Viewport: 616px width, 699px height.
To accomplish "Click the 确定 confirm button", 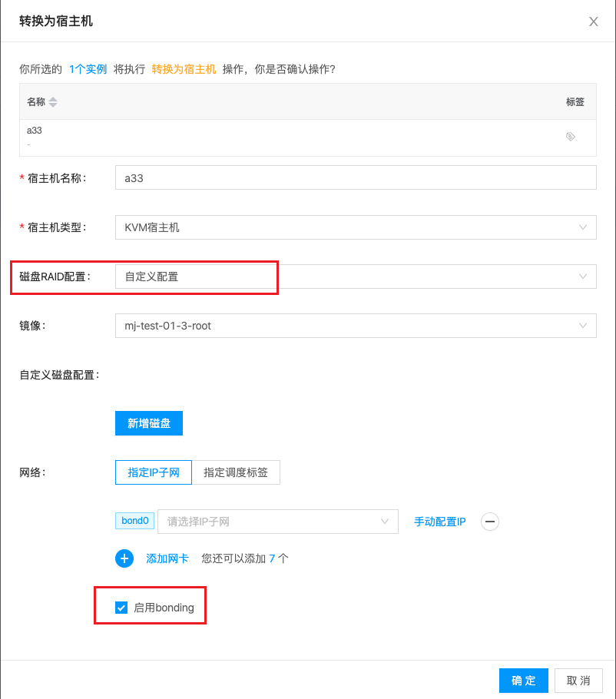I will click(x=523, y=681).
